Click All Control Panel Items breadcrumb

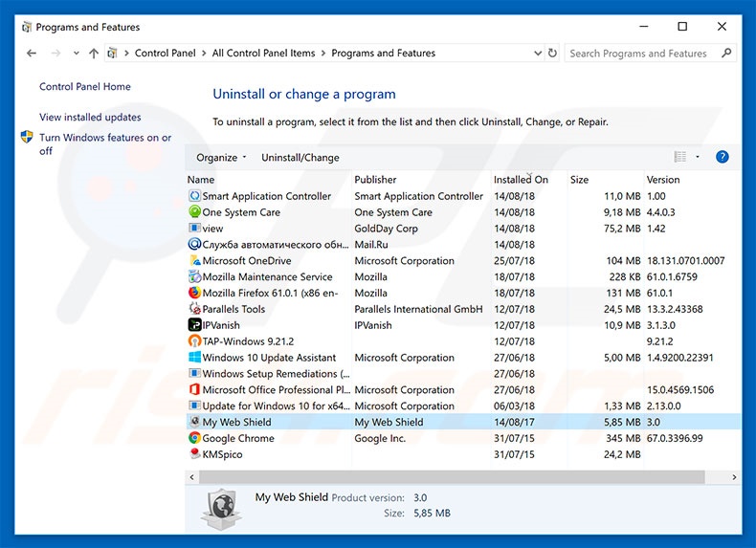click(x=263, y=53)
